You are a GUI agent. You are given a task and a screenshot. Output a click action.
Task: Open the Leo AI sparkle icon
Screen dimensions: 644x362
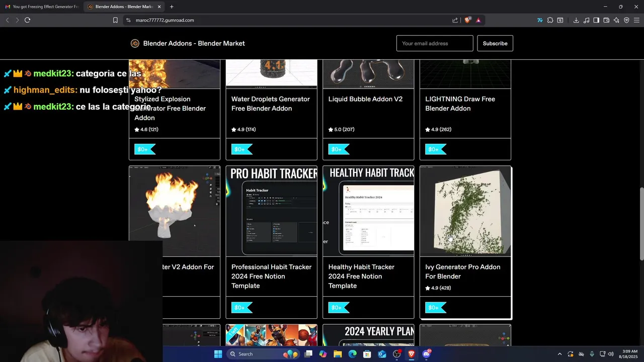(616, 20)
